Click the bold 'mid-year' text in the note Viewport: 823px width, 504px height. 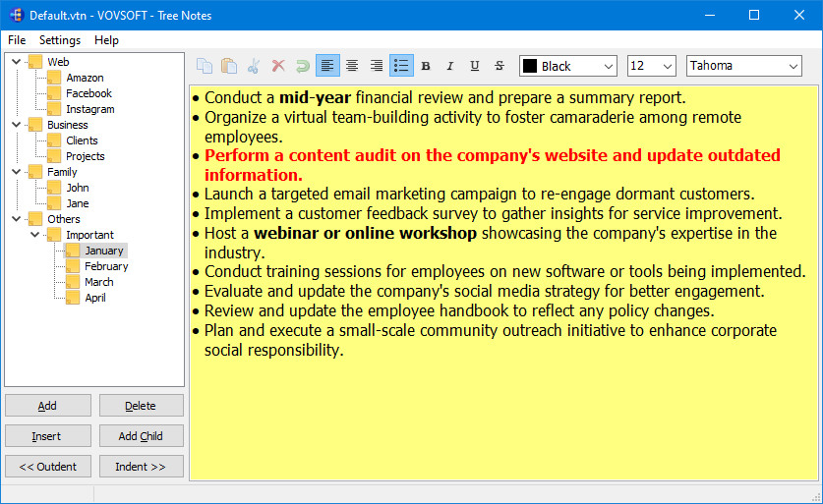(x=315, y=97)
